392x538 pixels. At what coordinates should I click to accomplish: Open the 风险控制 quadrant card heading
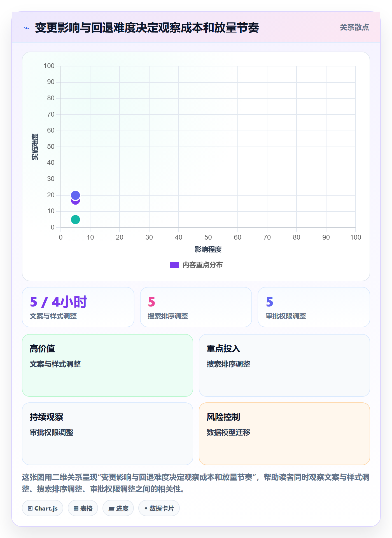(x=223, y=417)
